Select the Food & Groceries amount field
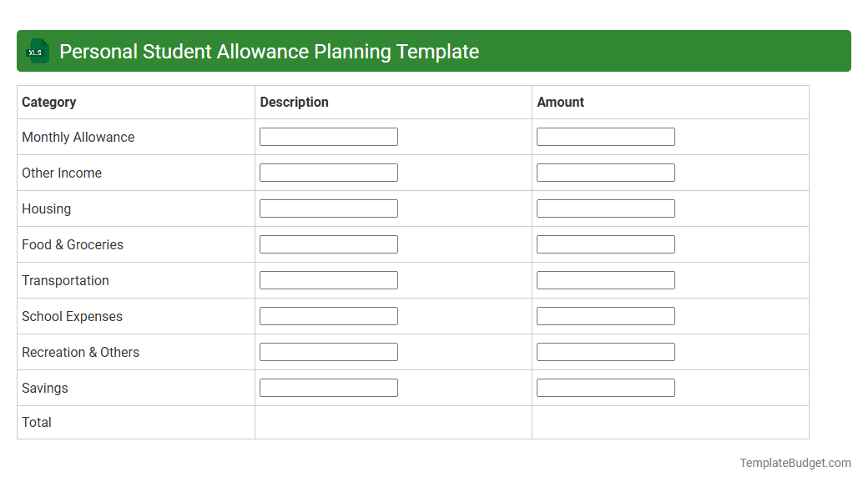This screenshot has width=868, height=487. coord(605,243)
